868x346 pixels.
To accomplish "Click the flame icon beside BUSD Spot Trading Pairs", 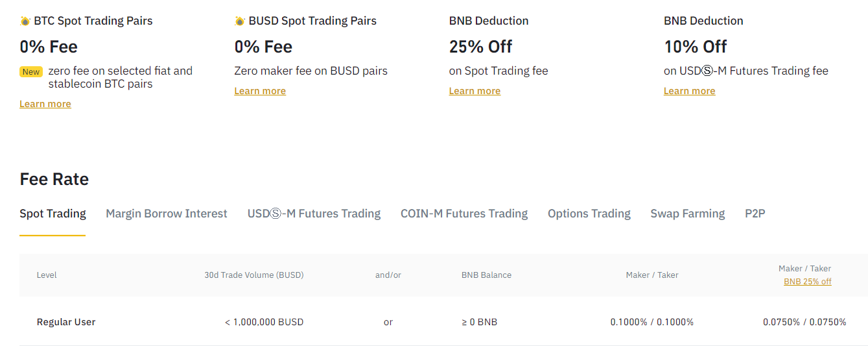I will coord(240,21).
